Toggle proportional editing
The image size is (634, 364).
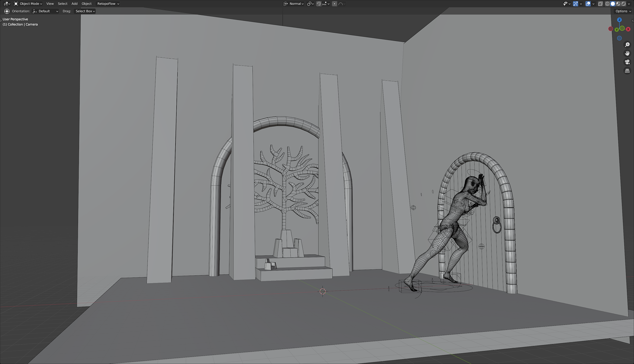coord(335,4)
